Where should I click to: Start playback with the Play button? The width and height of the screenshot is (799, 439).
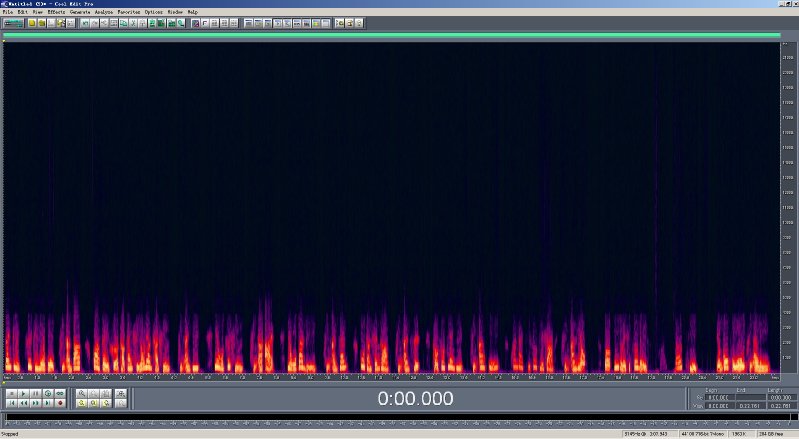[23, 394]
